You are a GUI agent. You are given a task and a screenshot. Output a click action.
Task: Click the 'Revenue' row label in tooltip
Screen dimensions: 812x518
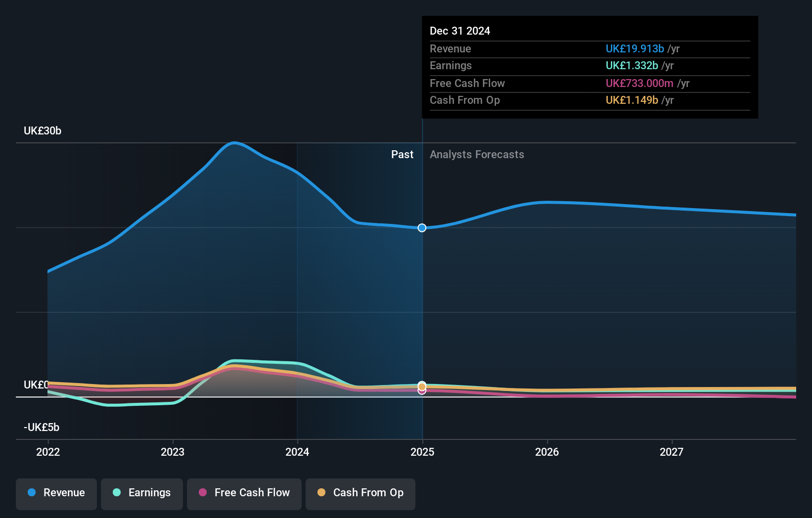click(x=451, y=49)
